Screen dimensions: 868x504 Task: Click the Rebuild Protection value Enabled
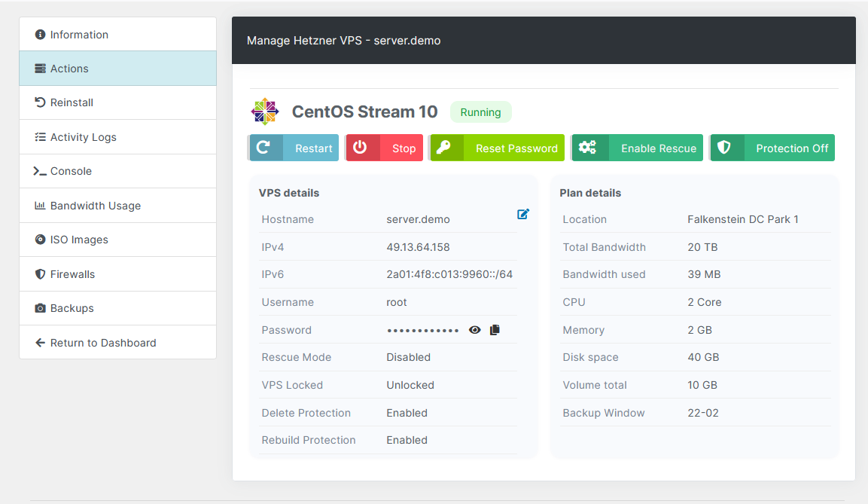[x=407, y=440]
